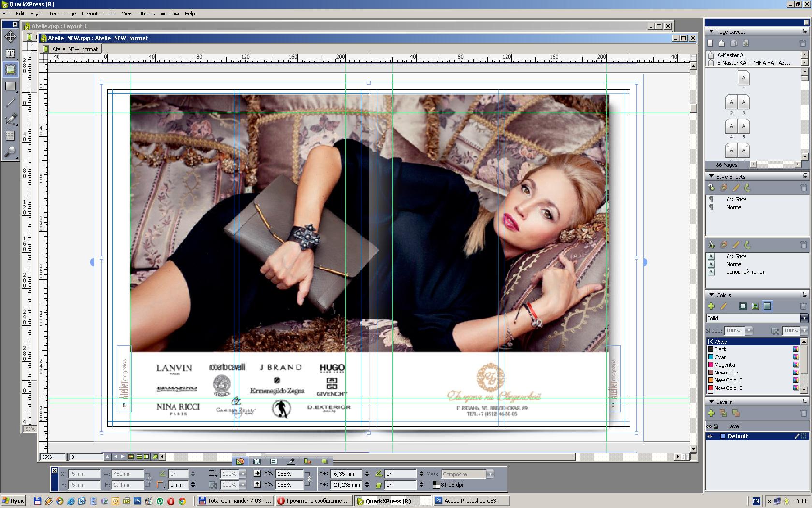The width and height of the screenshot is (812, 508).
Task: Collapse the Page Layout panel
Action: coord(711,31)
